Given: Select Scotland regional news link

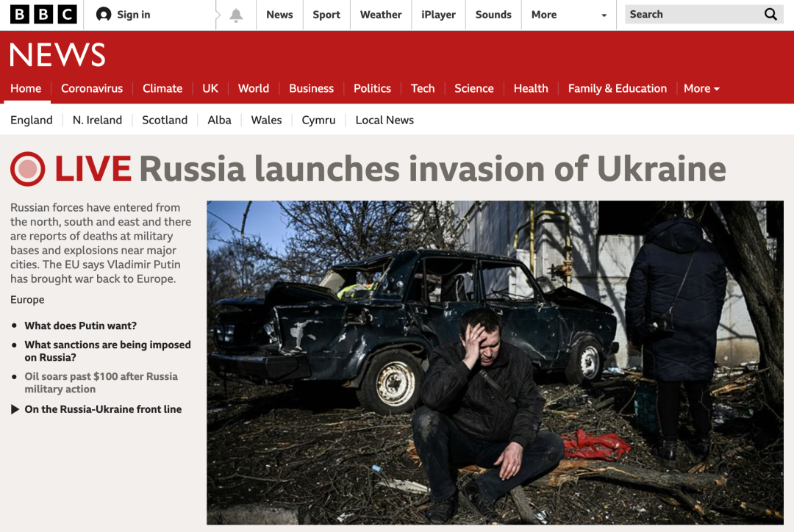Looking at the screenshot, I should [x=165, y=120].
